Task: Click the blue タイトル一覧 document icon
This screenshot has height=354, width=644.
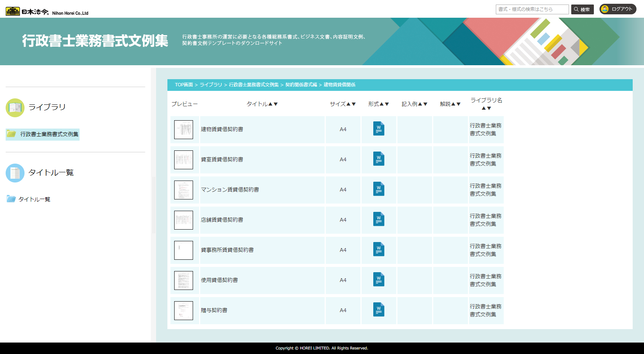Action: coord(15,173)
